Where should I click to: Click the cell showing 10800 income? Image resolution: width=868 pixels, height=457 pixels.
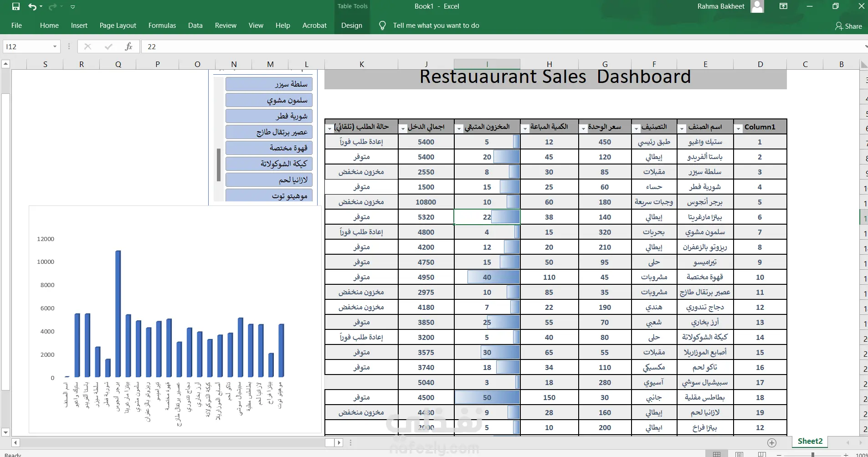(x=426, y=202)
